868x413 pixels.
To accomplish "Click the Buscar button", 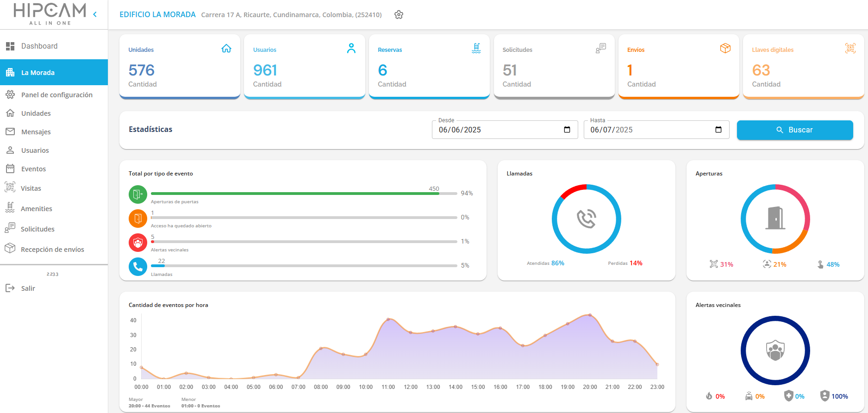I will (x=795, y=130).
